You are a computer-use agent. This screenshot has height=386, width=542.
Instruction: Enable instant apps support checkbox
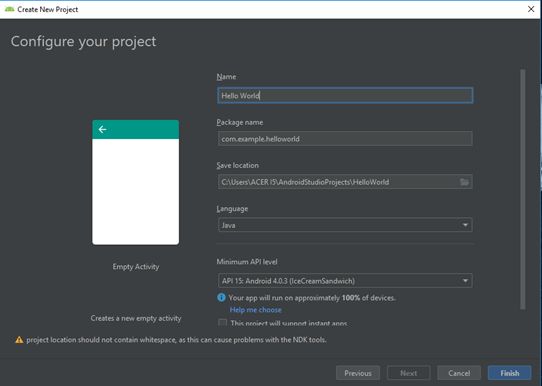point(223,323)
